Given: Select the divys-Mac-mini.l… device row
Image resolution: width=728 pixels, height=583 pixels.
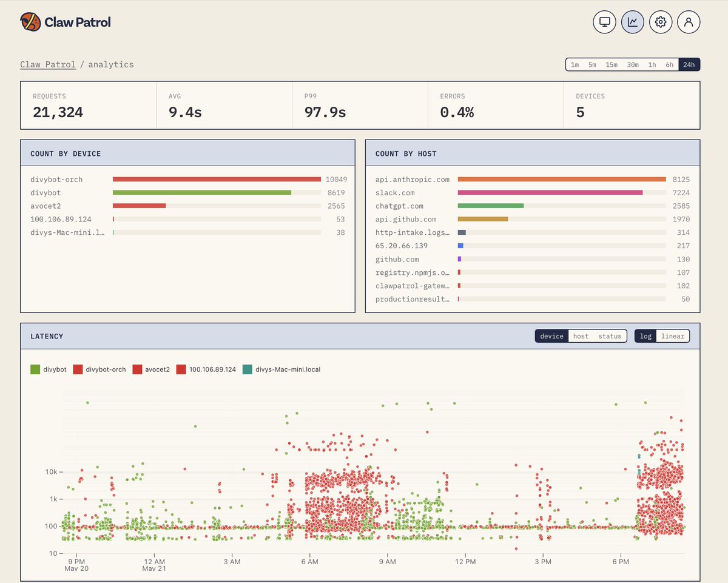Looking at the screenshot, I should click(x=187, y=232).
